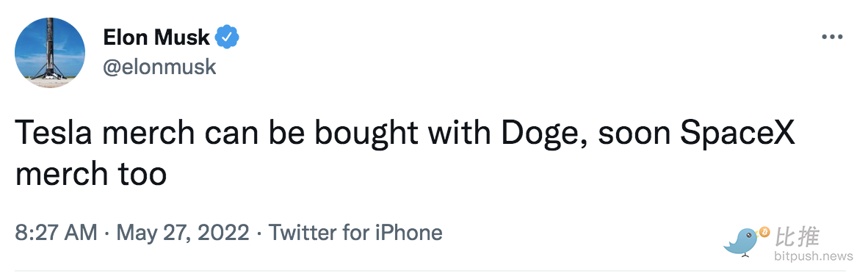
Task: Open the three-dot more options menu
Action: tap(832, 37)
